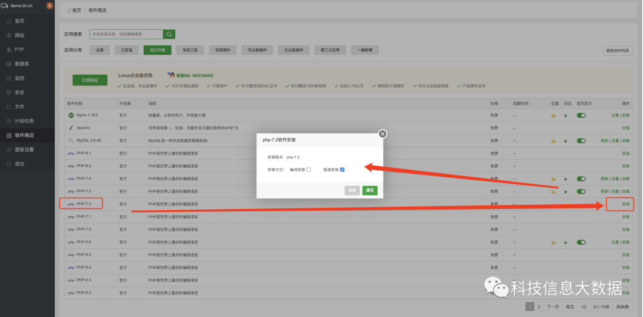
Task: Go to page 2 in pagination
Action: click(539, 307)
